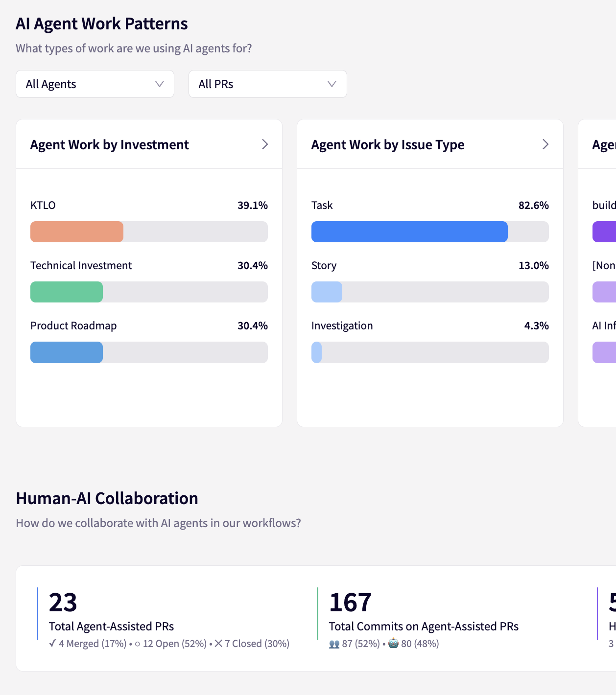Click the people icon next to 87 human commits
The image size is (616, 695).
tap(334, 644)
